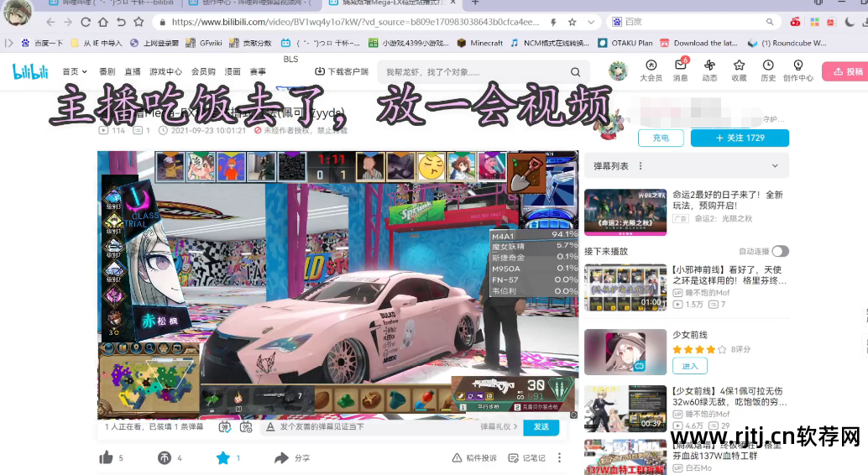Open the 直播 menu item

[133, 71]
